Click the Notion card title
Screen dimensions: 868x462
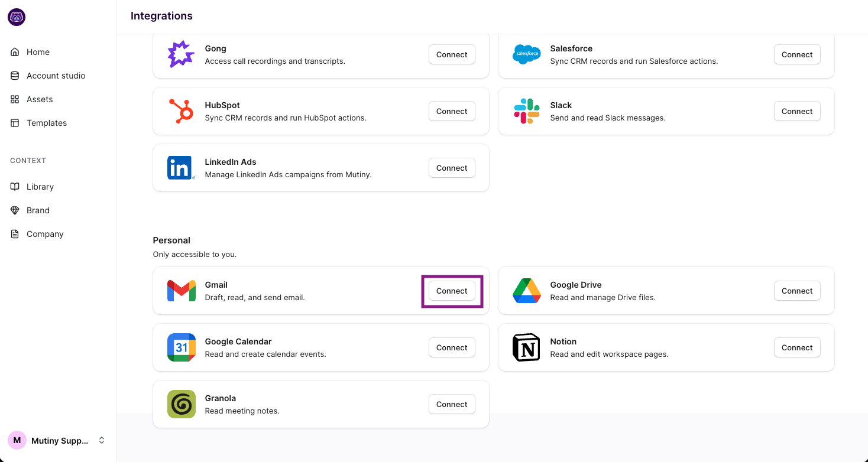click(563, 341)
